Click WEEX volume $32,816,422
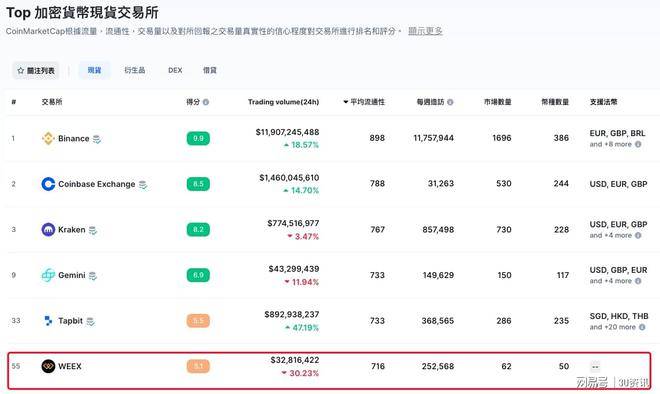The height and width of the screenshot is (394, 660). (x=295, y=360)
